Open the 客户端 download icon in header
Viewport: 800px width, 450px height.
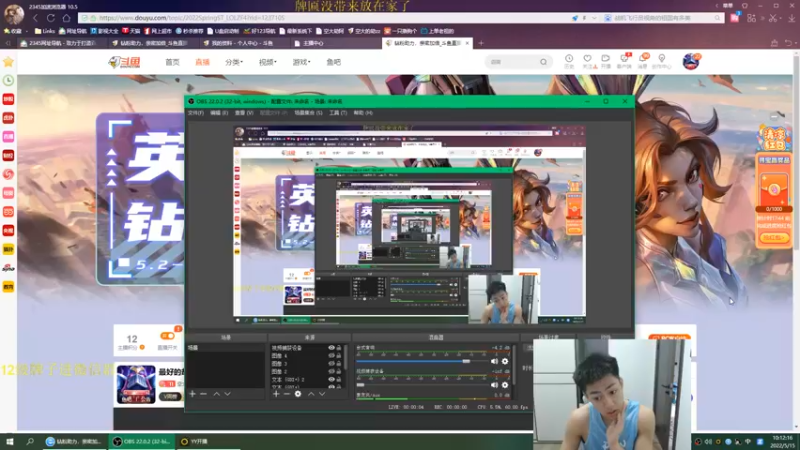624,61
